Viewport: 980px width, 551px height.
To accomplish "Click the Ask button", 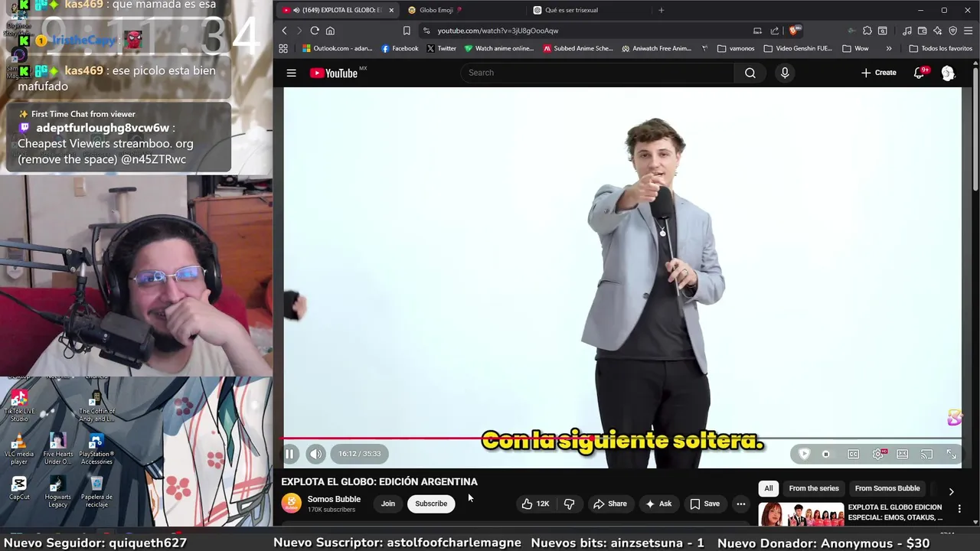I will (x=658, y=504).
